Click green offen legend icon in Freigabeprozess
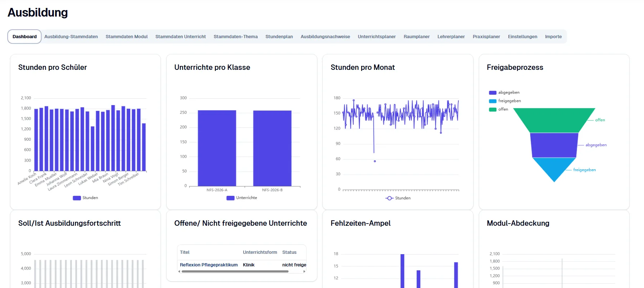This screenshot has width=644, height=288. coord(493,109)
